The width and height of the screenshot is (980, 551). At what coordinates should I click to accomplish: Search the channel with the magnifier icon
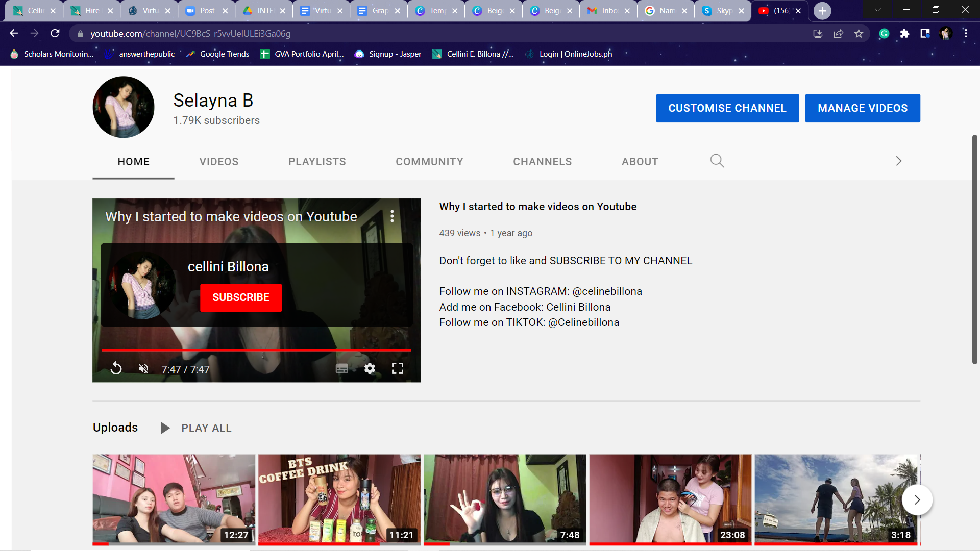coord(717,161)
